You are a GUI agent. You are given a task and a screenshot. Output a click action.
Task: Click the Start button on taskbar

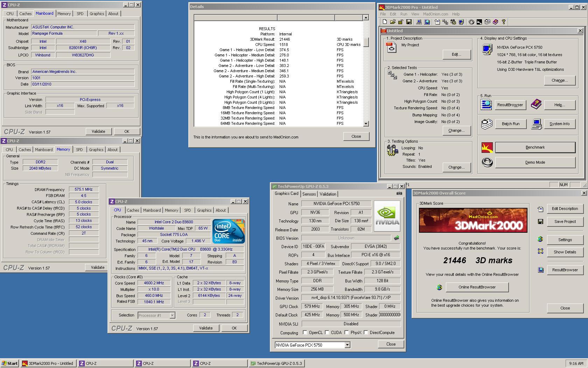tap(9, 363)
